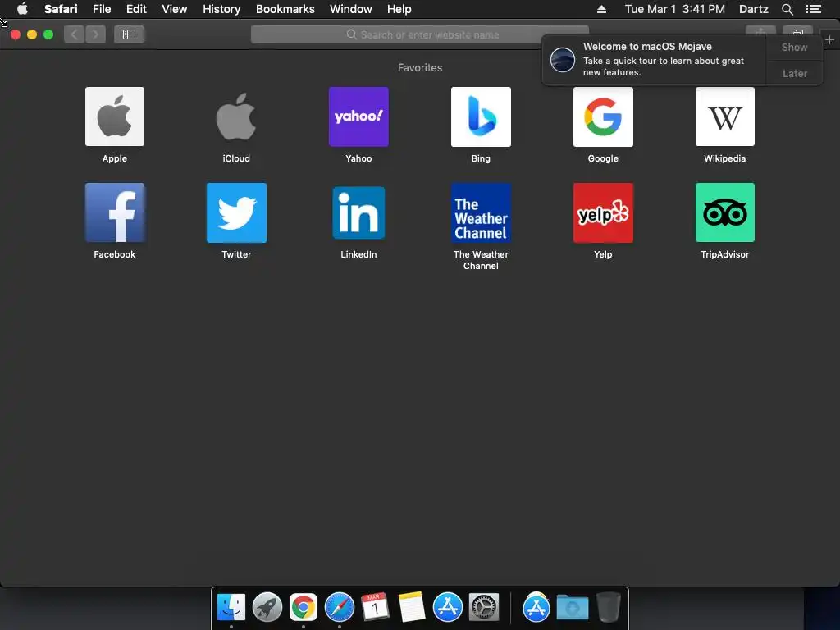This screenshot has width=840, height=630.
Task: Toggle the Safari sidebar button
Action: 129,34
